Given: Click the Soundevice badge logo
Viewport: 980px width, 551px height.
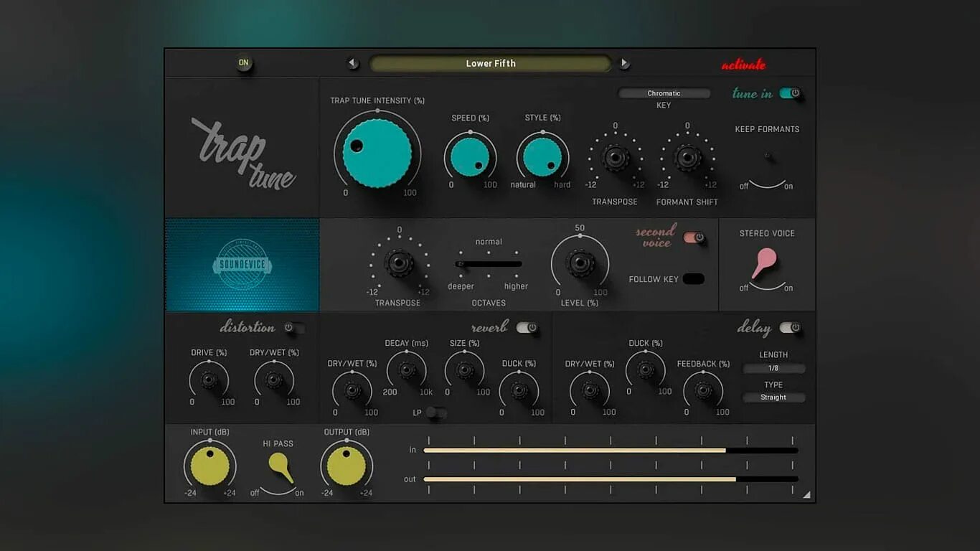Looking at the screenshot, I should [x=242, y=265].
